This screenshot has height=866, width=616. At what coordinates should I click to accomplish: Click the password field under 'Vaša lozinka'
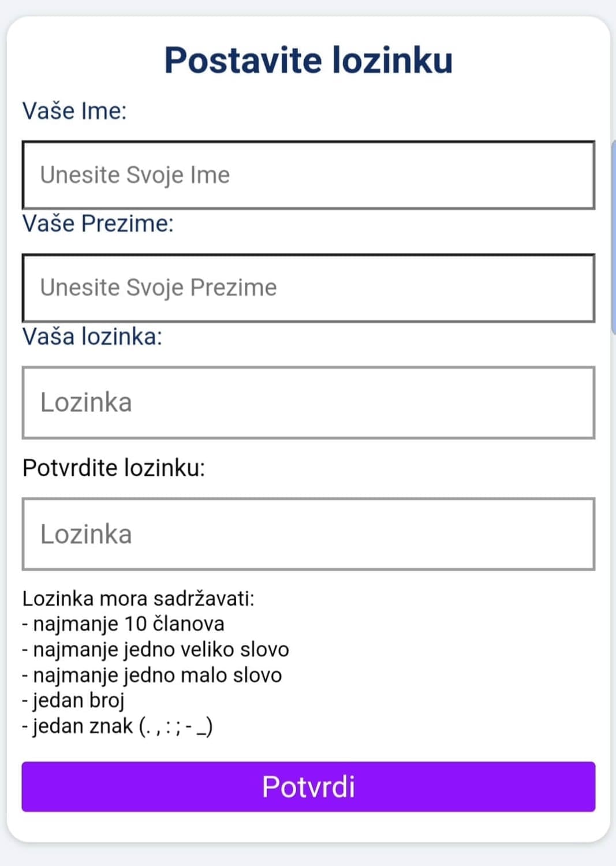(308, 402)
